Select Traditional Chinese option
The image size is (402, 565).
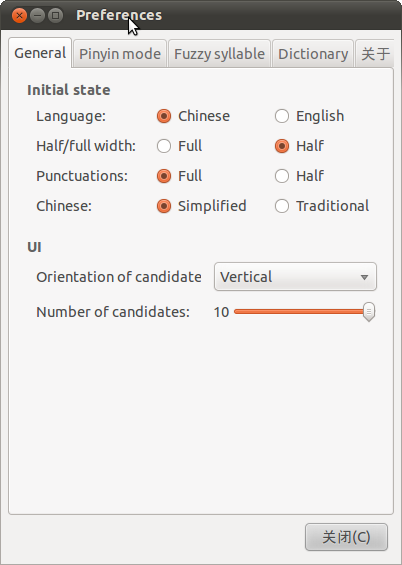(282, 206)
